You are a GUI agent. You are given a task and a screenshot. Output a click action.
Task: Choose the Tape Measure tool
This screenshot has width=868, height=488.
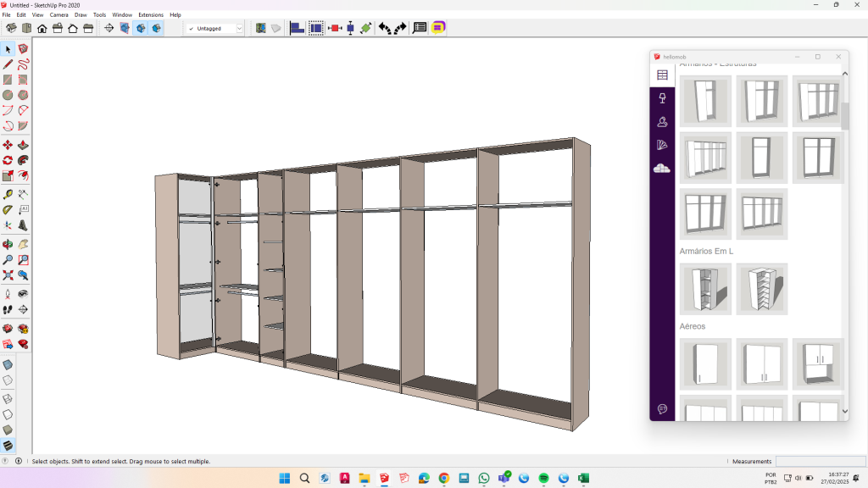[8, 194]
